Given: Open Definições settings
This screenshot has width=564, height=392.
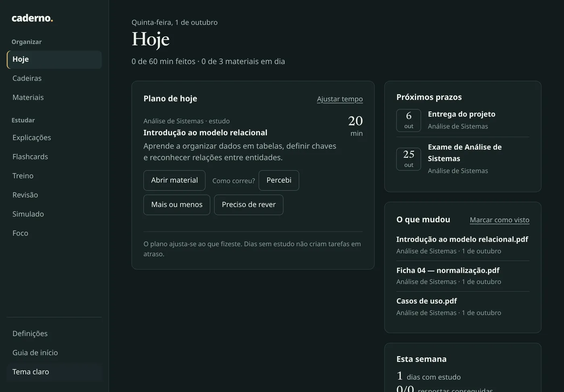Looking at the screenshot, I should pos(54,334).
